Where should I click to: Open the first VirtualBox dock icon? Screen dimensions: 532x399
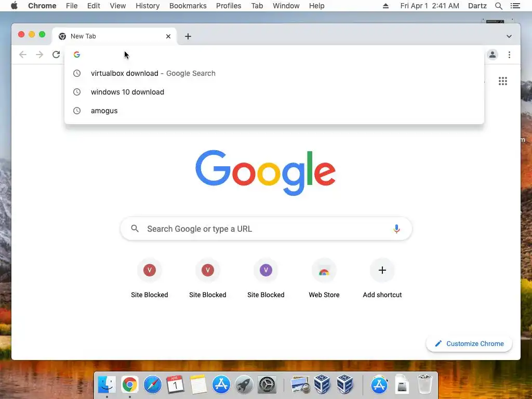coord(322,384)
